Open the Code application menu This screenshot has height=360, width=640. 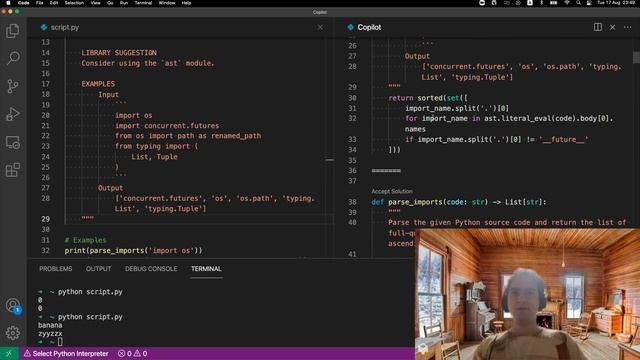(x=24, y=3)
